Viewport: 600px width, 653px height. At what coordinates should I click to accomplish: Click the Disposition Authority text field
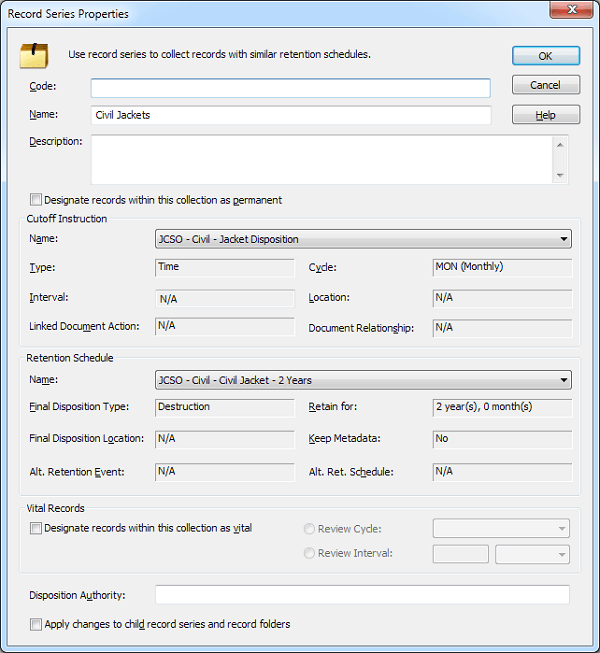point(362,595)
